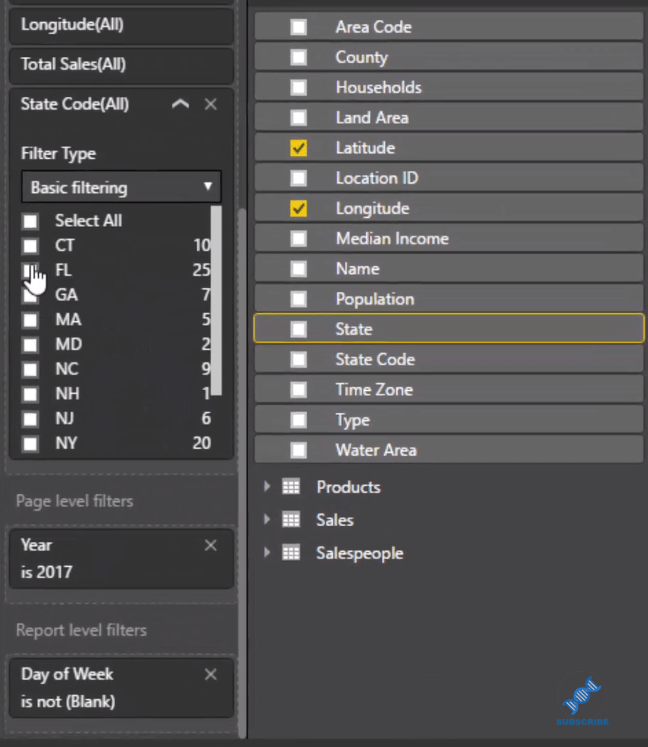Click the NY count value 20
648x747 pixels.
tap(202, 443)
